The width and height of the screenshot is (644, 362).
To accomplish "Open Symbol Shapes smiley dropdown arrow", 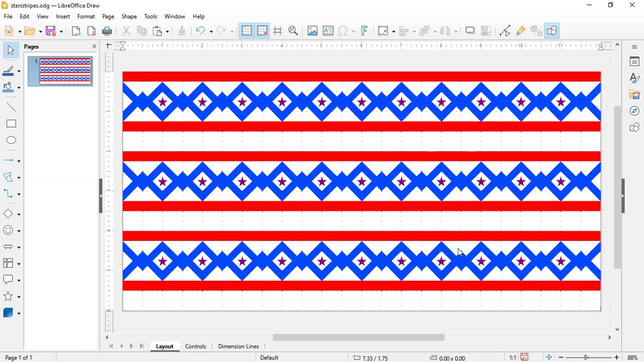I will tap(19, 231).
